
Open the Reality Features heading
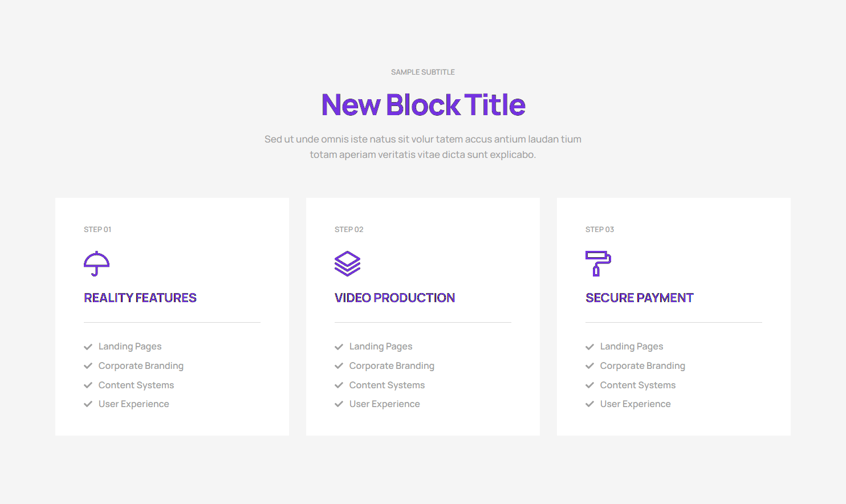140,298
